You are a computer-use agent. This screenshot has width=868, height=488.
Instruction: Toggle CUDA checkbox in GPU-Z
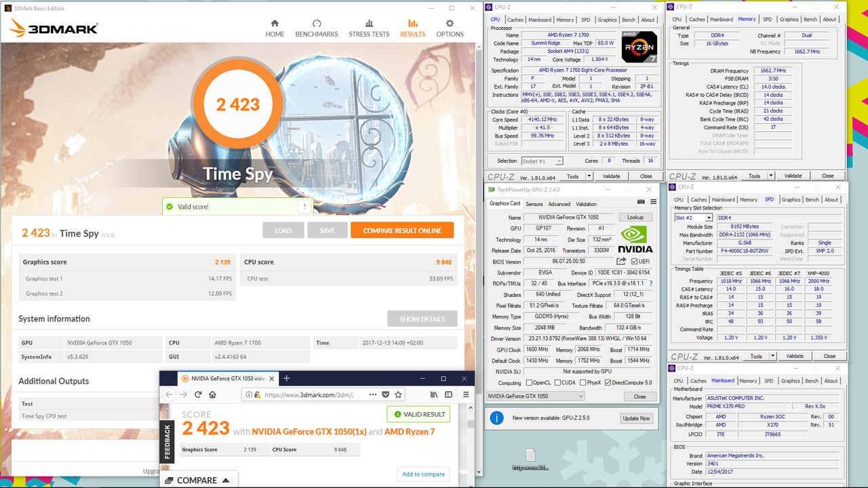point(557,383)
